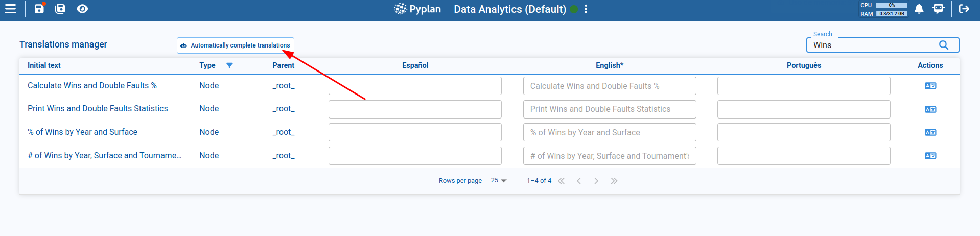Click the logout icon
The width and height of the screenshot is (980, 236).
(964, 9)
